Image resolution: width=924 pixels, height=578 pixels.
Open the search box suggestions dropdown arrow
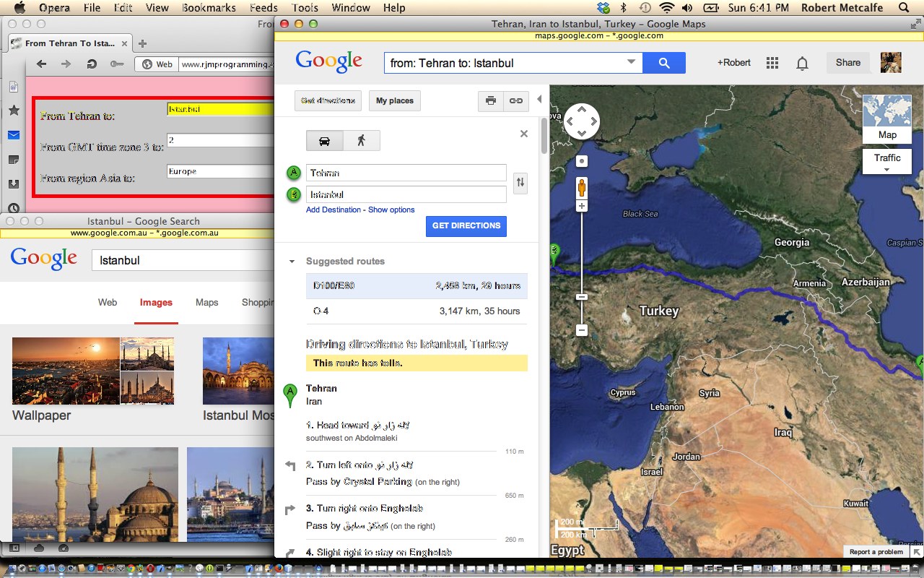[632, 63]
